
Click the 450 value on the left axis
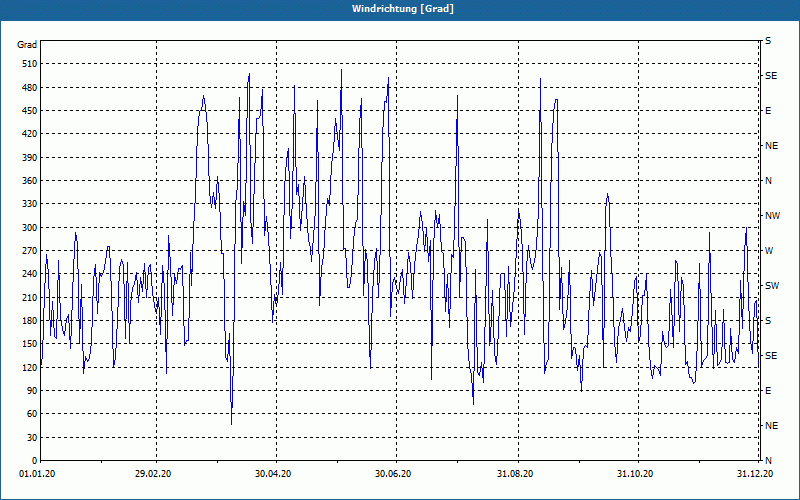tap(31, 111)
